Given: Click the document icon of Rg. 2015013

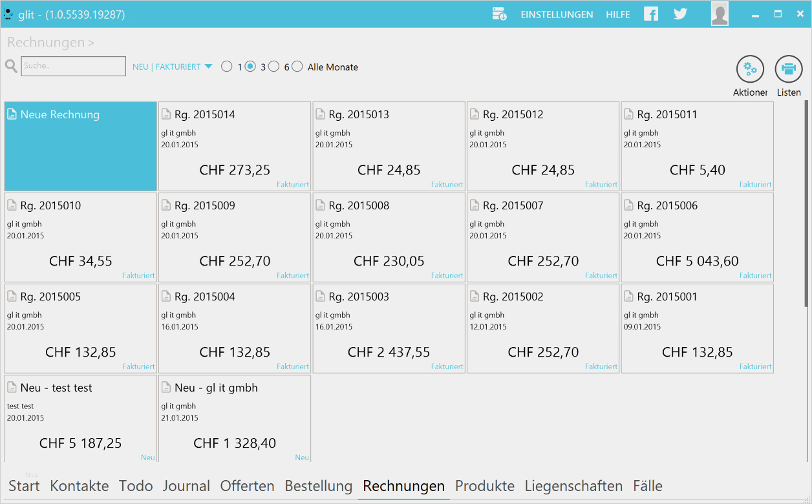Looking at the screenshot, I should tap(320, 114).
